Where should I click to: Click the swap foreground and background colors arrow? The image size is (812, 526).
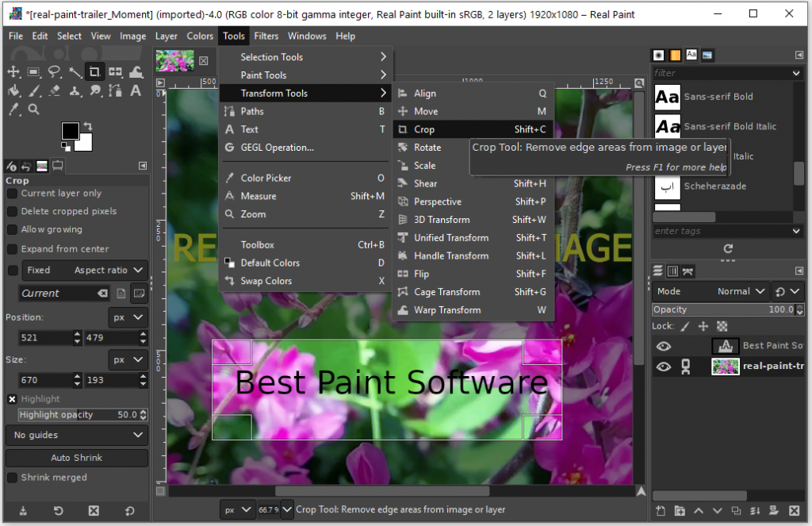pos(87,127)
